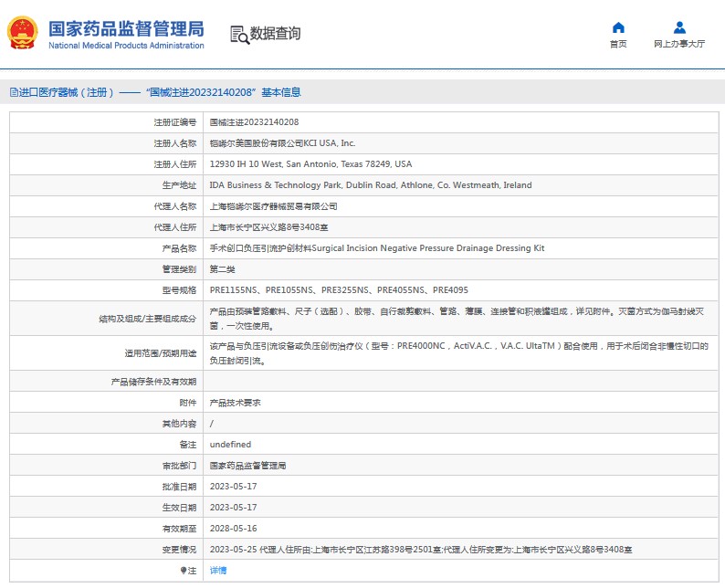Select the expiry date 2028-05-16

pyautogui.click(x=234, y=529)
